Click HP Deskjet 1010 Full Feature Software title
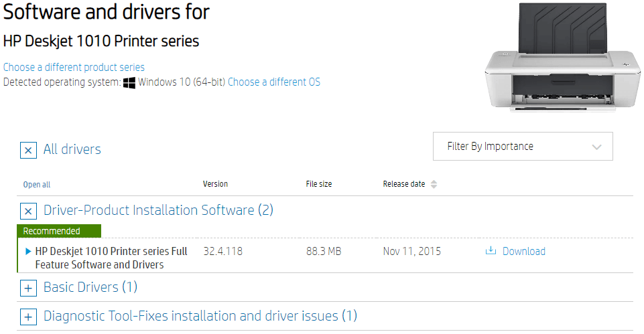644x334 pixels. coord(111,258)
